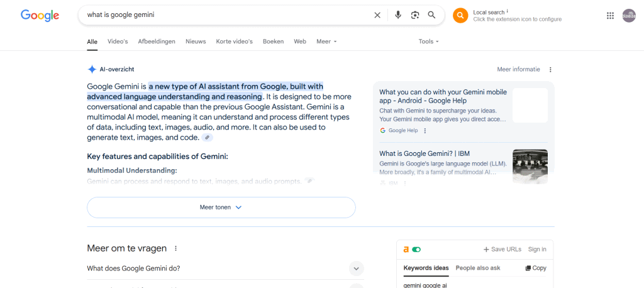Click the link chip after the overview paragraph
This screenshot has width=644, height=288.
point(208,138)
